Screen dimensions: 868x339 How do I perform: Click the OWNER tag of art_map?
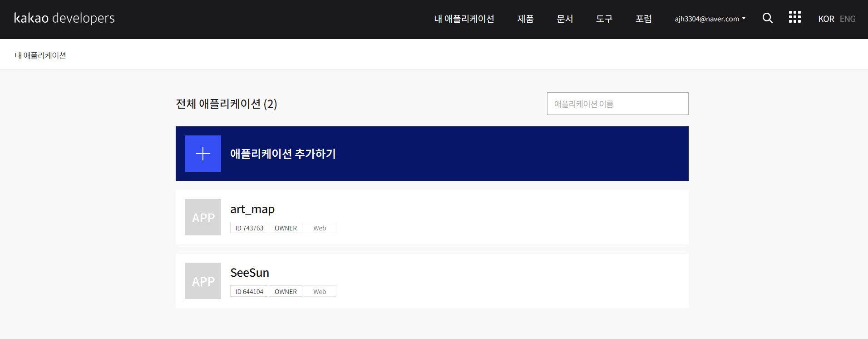point(286,228)
